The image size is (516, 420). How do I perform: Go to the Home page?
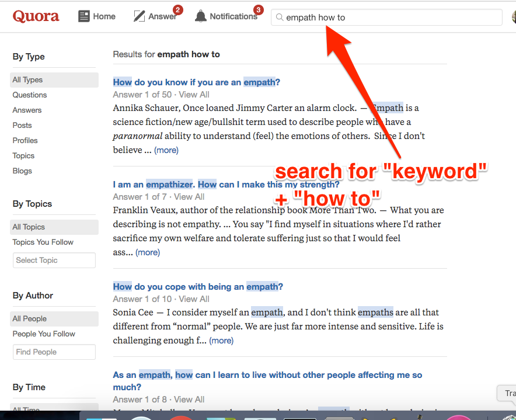coord(97,16)
